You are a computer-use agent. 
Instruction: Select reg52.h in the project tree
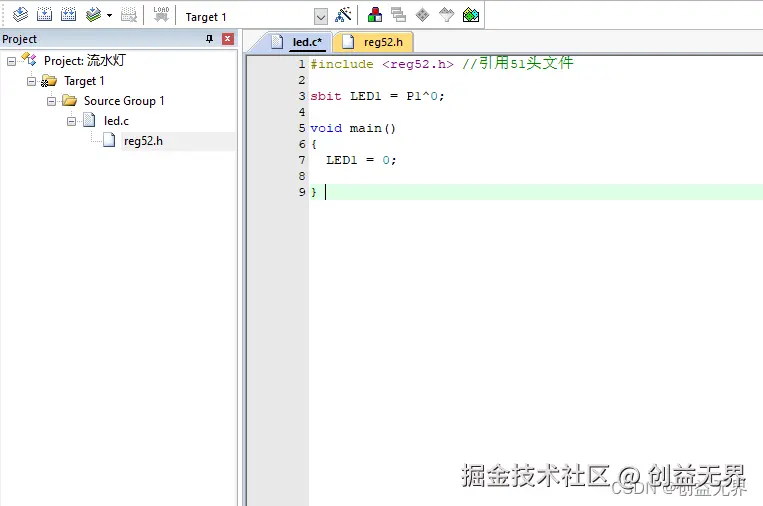point(143,141)
